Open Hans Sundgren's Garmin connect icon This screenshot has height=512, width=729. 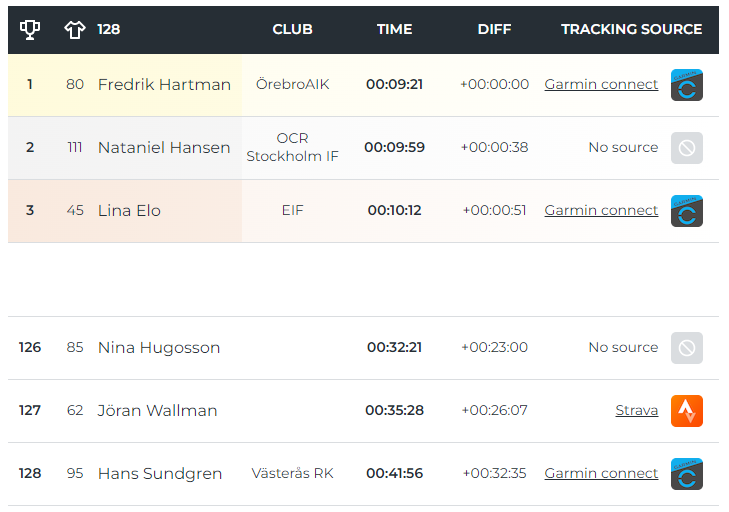tap(687, 474)
